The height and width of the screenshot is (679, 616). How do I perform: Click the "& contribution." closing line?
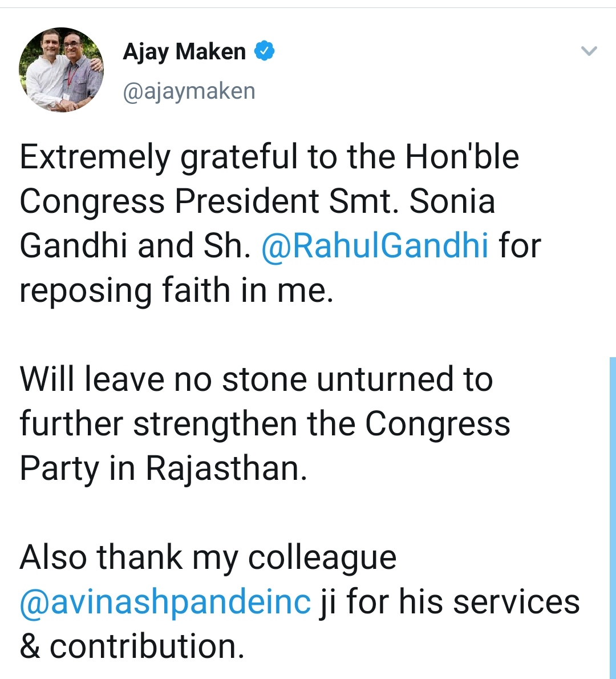tap(132, 646)
